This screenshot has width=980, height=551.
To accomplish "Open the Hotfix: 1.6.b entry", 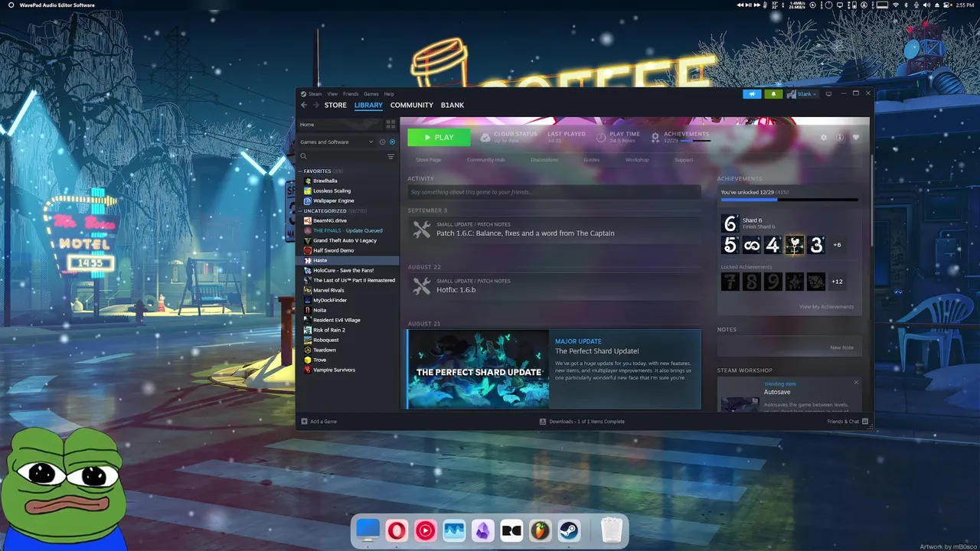I will pyautogui.click(x=554, y=286).
